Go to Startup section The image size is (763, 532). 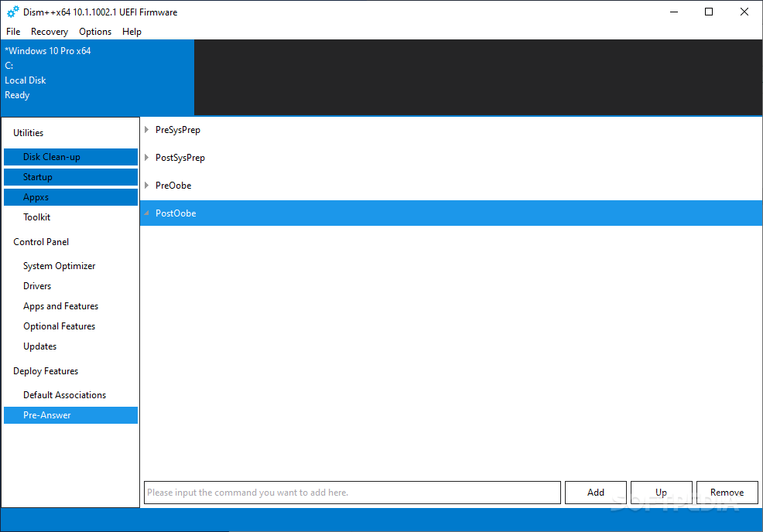70,177
